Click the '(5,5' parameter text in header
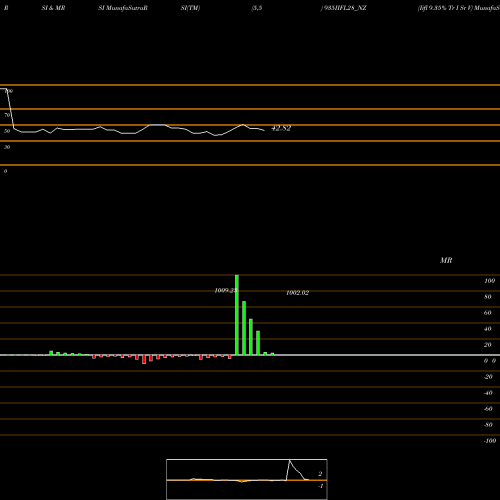The image size is (500, 500). [x=257, y=8]
